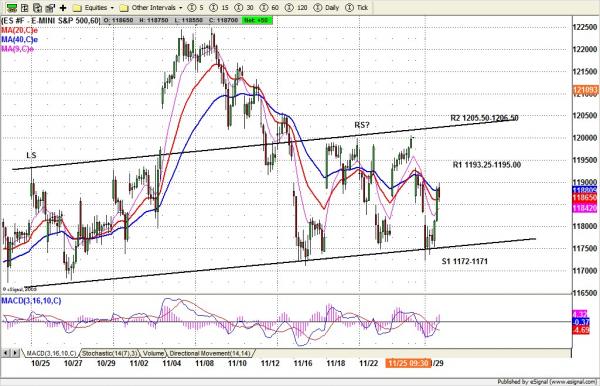Click the green chart layout icon in toolbar

click(x=12, y=7)
